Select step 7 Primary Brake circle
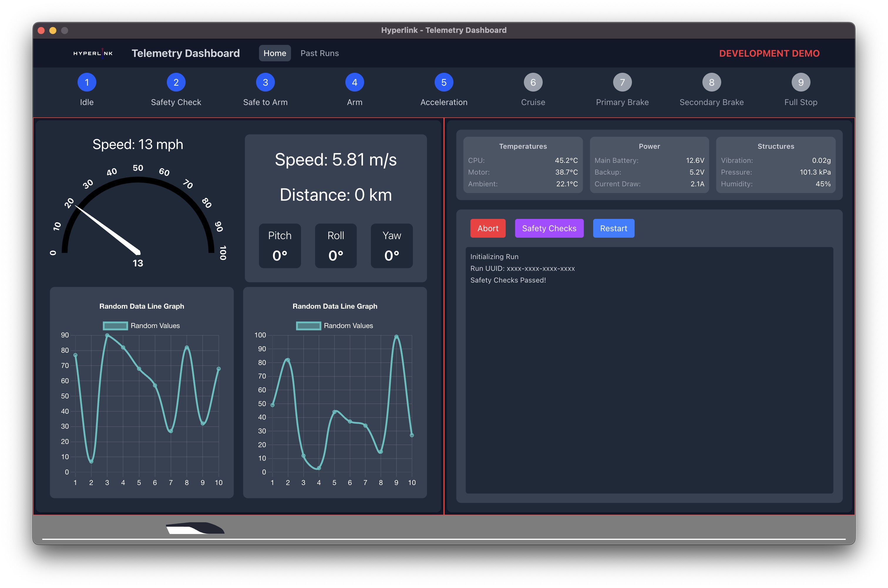The image size is (888, 588). [x=622, y=82]
